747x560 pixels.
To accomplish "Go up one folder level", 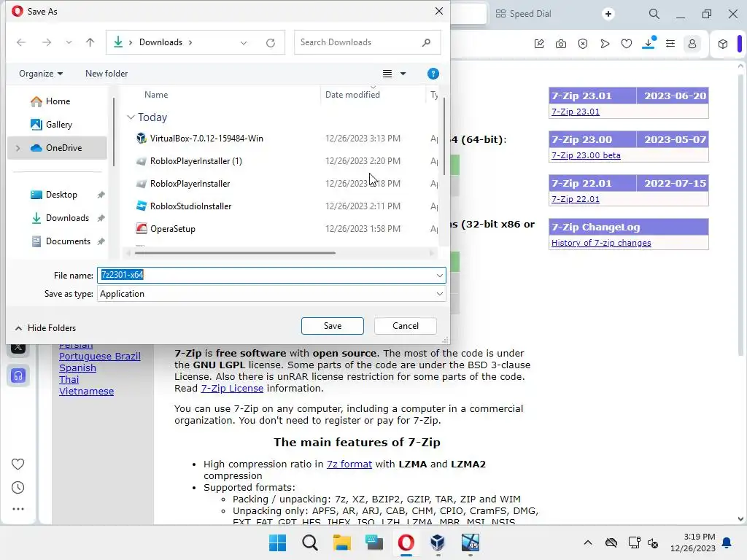I will click(90, 42).
